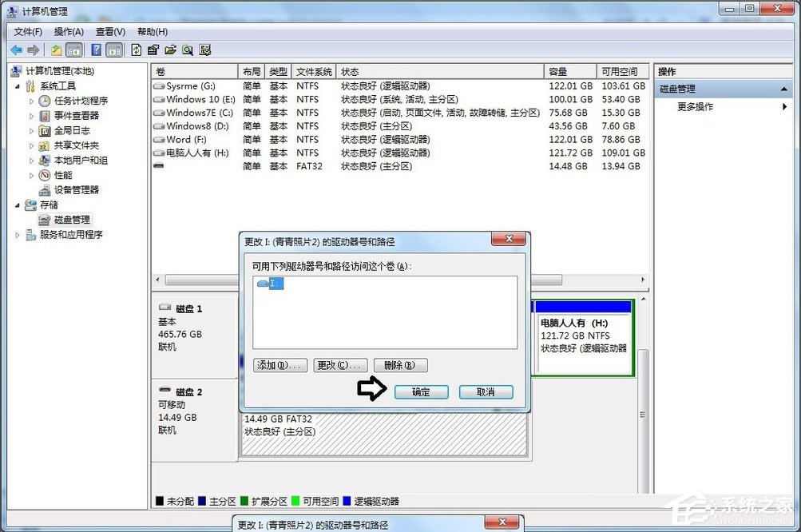801x532 pixels.
Task: Toggle the console tree pane visibility
Action: [73, 50]
